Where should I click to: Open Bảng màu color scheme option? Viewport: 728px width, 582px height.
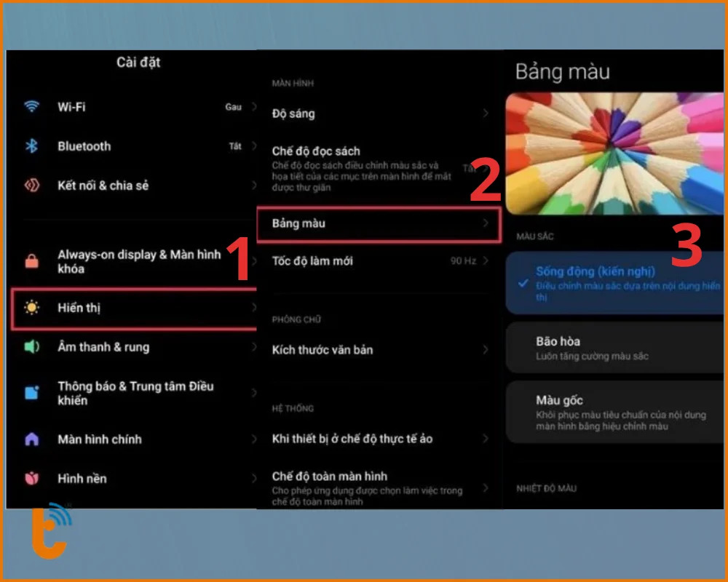pyautogui.click(x=380, y=223)
